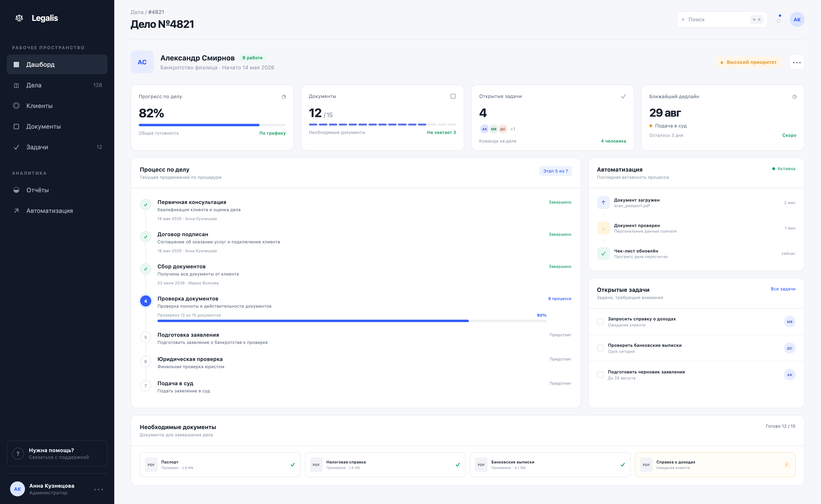Click the В работе status badge
Viewport: 821px width, 504px height.
click(252, 58)
